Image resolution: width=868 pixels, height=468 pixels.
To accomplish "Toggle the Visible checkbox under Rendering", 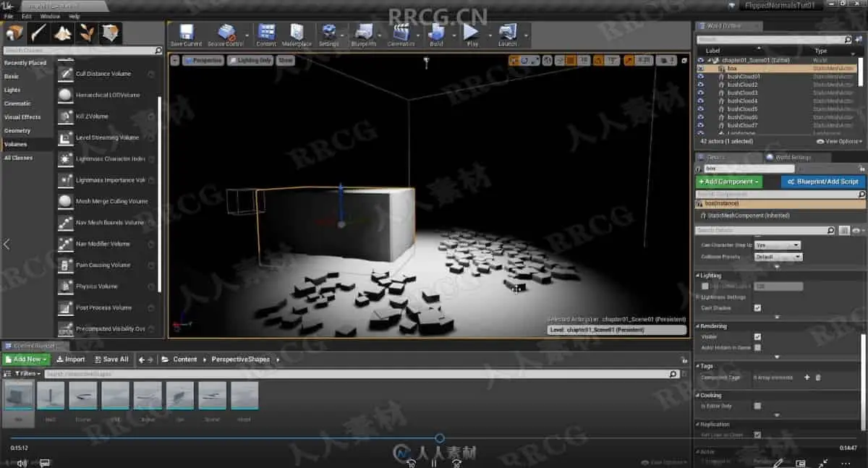I will (757, 337).
